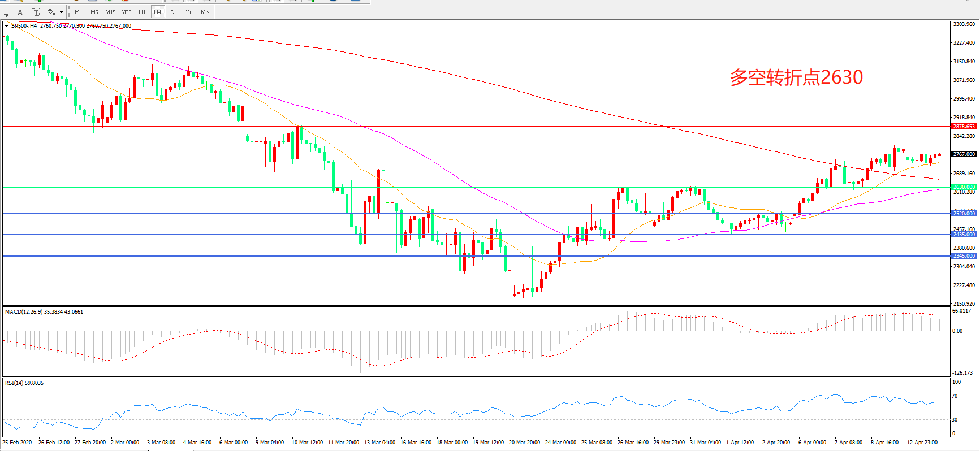Click the Arrows objects tool icon
Image resolution: width=980 pixels, height=451 pixels.
51,12
